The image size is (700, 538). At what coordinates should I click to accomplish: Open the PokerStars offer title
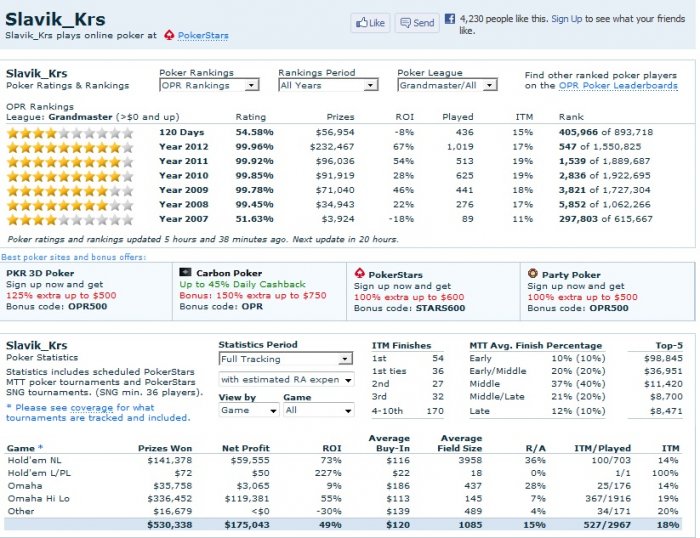[x=396, y=275]
